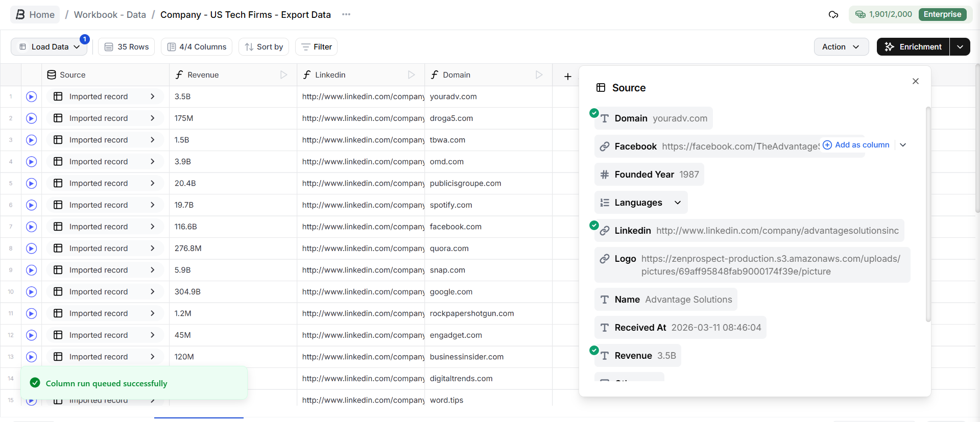This screenshot has height=422, width=980.
Task: Close the Source details panel
Action: (x=915, y=81)
